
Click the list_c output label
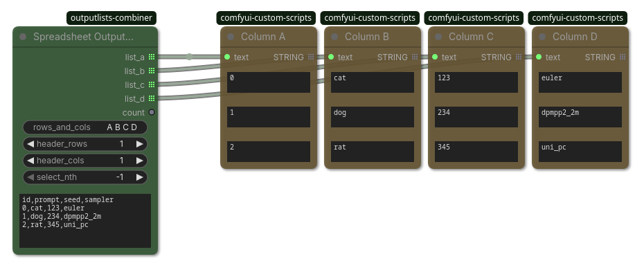pyautogui.click(x=135, y=84)
